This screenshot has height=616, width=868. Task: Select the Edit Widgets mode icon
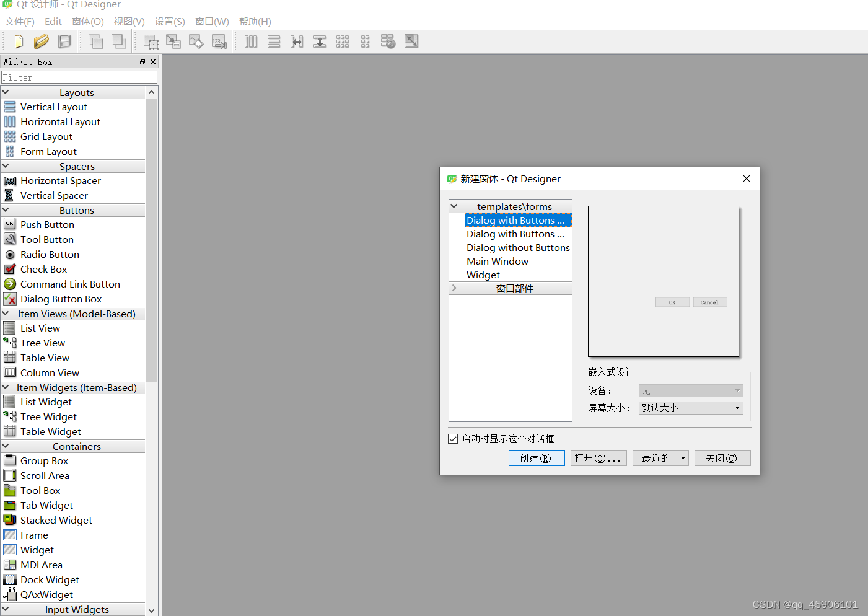click(151, 42)
